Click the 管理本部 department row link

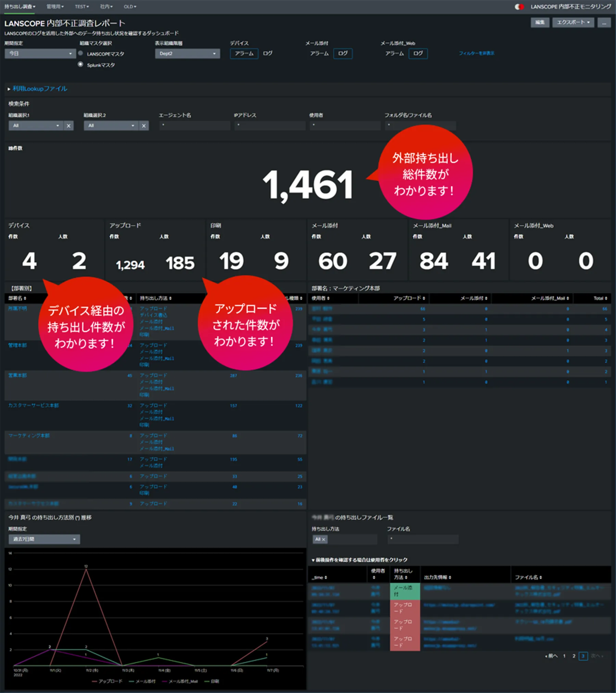pyautogui.click(x=17, y=345)
